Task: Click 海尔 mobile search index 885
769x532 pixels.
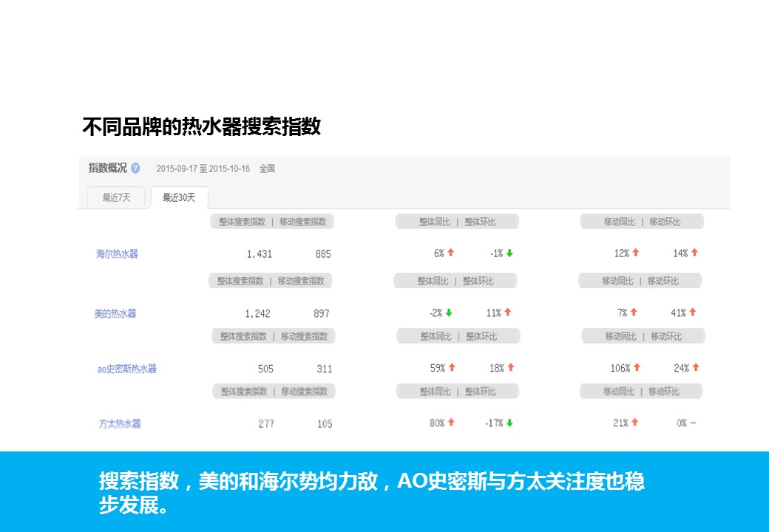Action: point(323,253)
